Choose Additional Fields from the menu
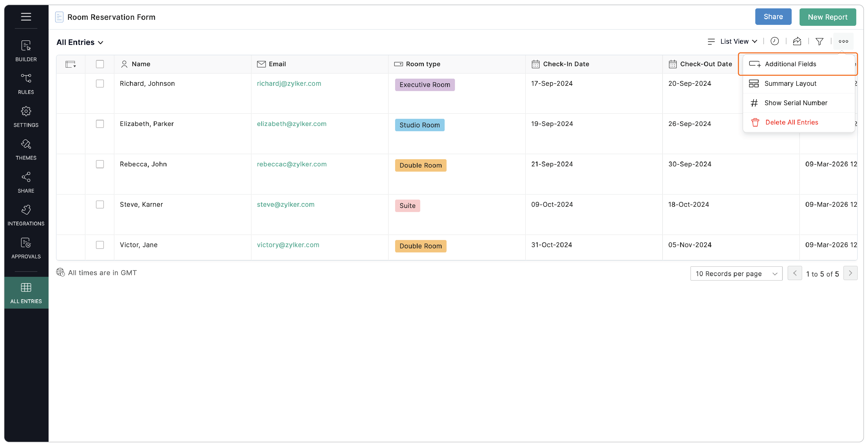Viewport: 868px width, 447px height. pos(790,64)
